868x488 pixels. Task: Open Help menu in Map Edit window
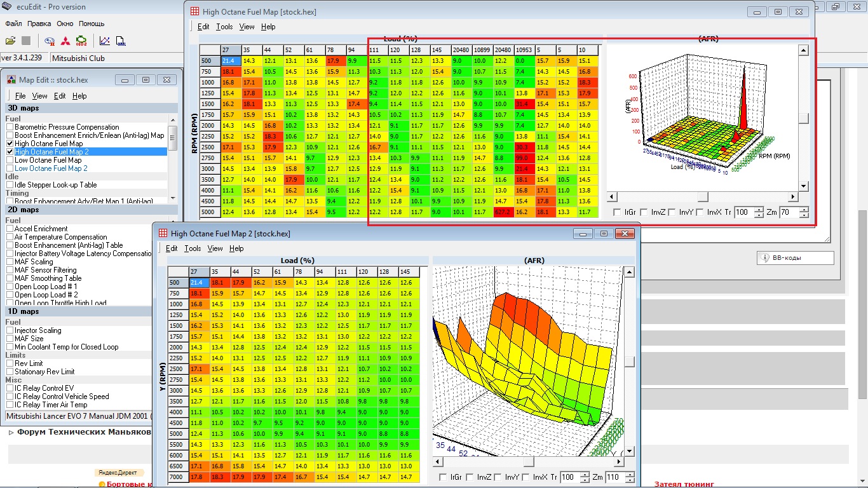tap(79, 96)
